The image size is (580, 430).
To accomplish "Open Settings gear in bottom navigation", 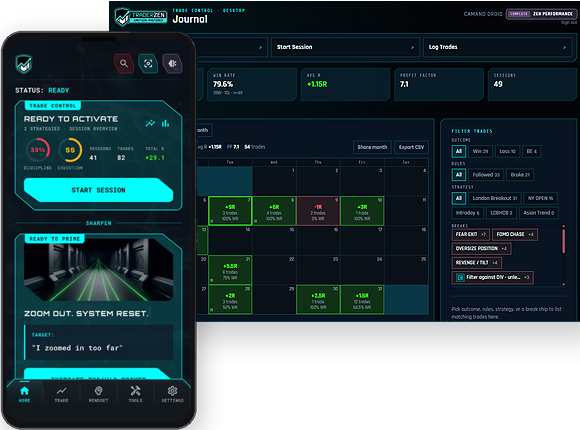I will point(172,394).
